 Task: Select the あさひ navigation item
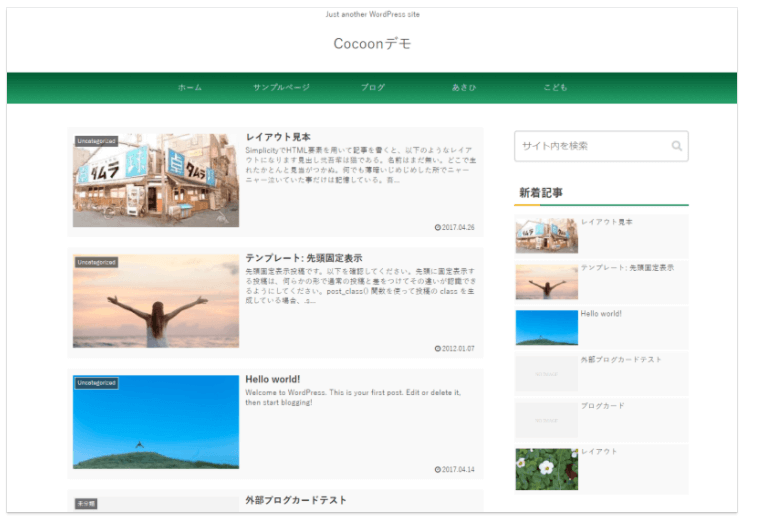coord(464,88)
